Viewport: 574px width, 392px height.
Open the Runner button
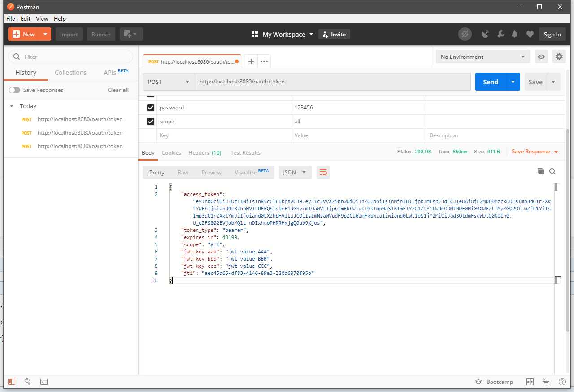pyautogui.click(x=101, y=34)
